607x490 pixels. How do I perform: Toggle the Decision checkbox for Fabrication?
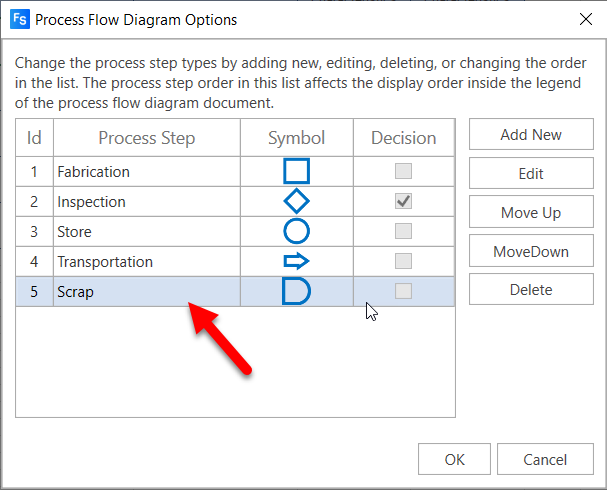[403, 171]
